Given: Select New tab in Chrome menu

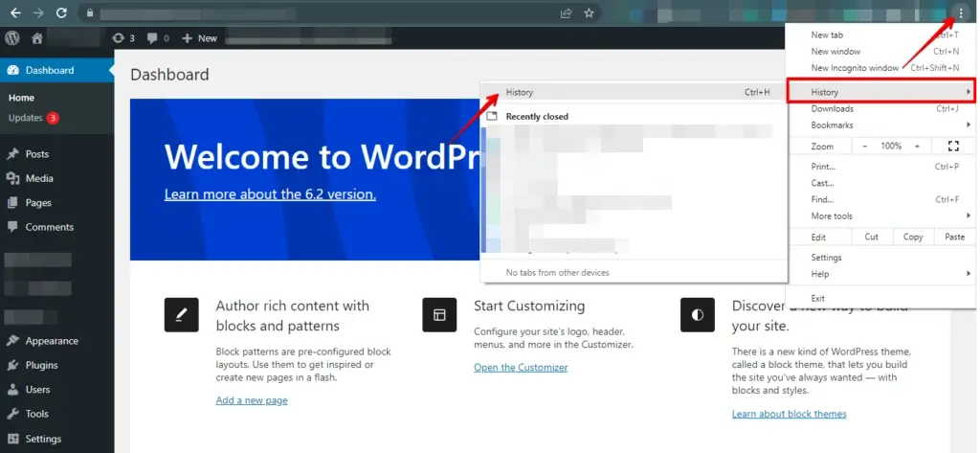Looking at the screenshot, I should (880, 35).
